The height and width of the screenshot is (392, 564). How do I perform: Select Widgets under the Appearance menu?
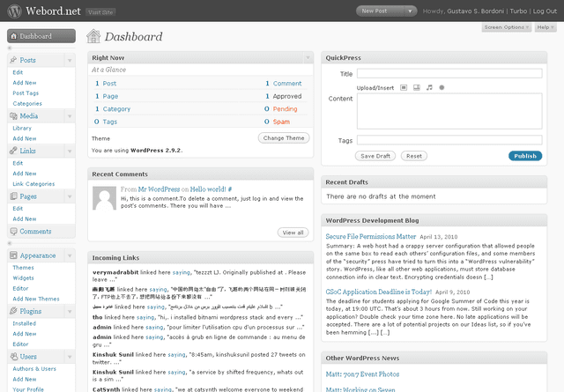[x=24, y=277]
